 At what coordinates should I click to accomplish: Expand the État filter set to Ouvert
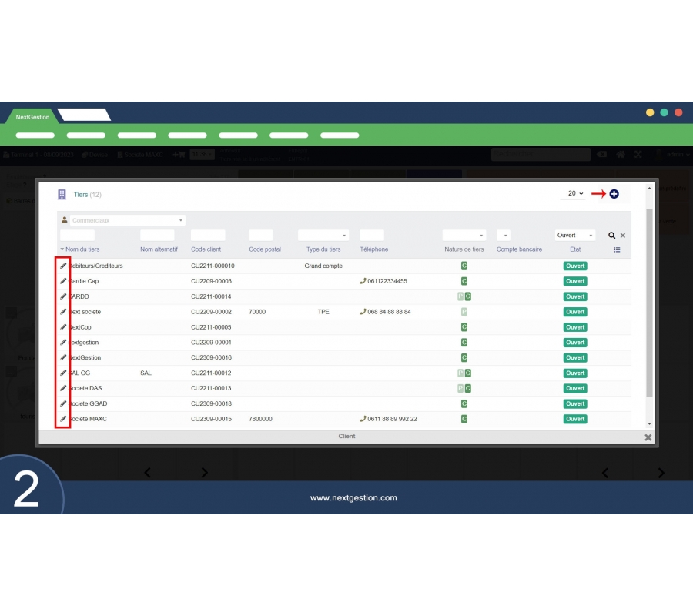coord(575,236)
